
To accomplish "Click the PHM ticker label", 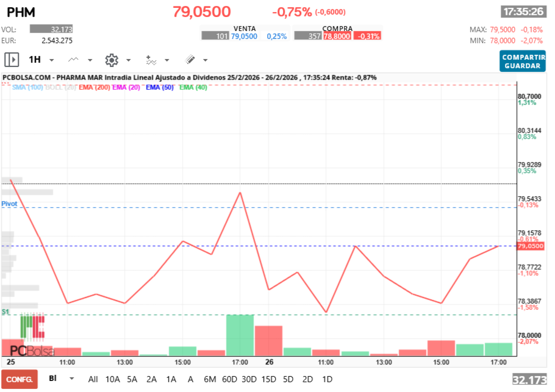I will tap(20, 12).
